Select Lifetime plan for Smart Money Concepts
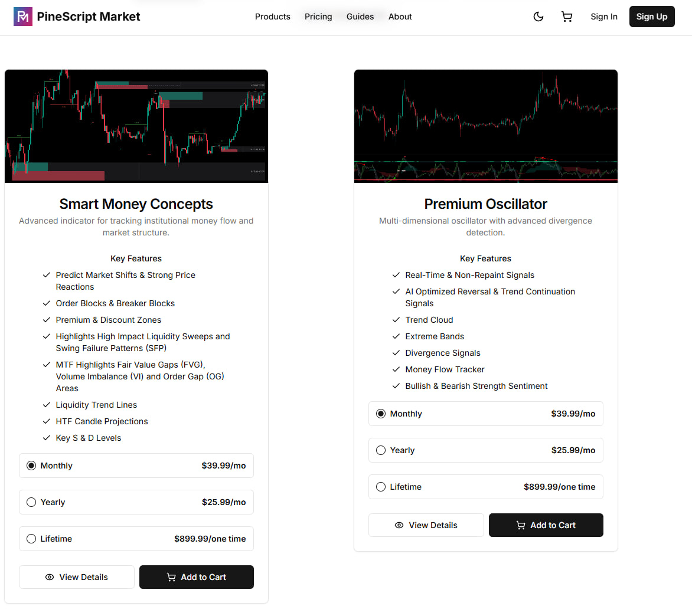692x616 pixels. pos(32,539)
